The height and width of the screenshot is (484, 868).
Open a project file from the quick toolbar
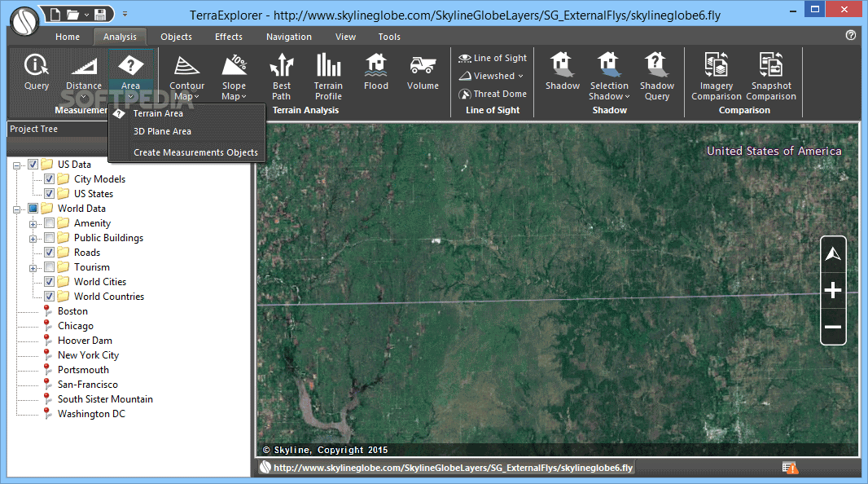pyautogui.click(x=72, y=15)
